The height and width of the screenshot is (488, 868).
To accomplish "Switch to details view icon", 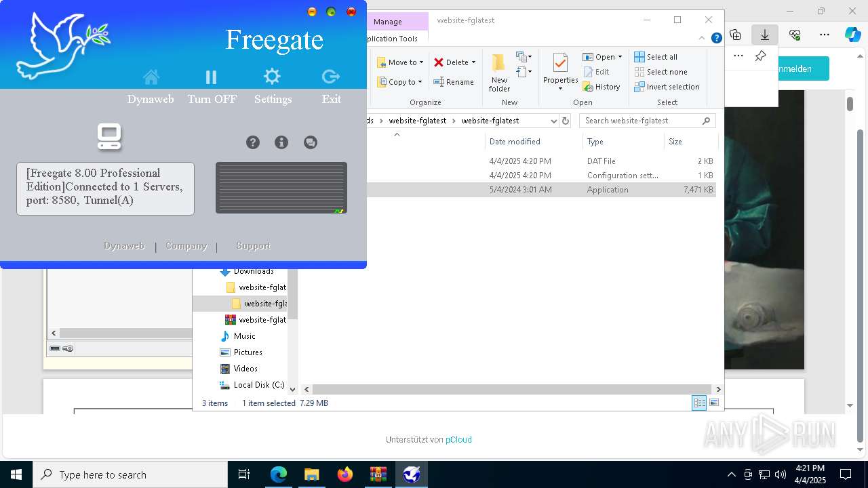I will 699,403.
